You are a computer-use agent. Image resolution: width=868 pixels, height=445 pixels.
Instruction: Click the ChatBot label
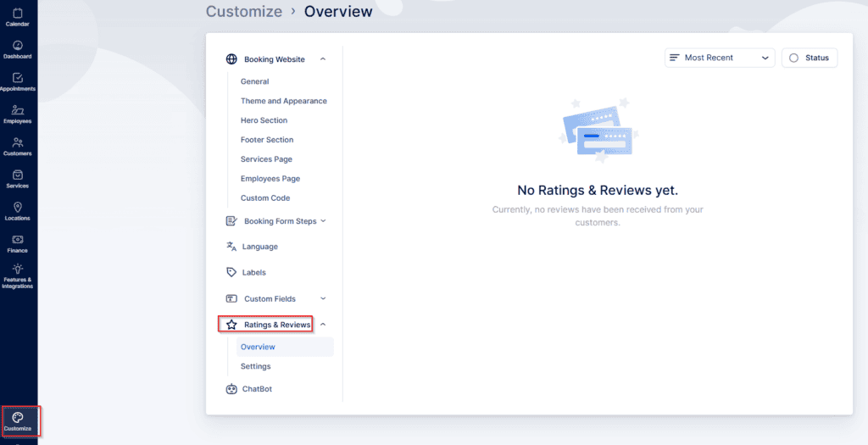click(257, 389)
